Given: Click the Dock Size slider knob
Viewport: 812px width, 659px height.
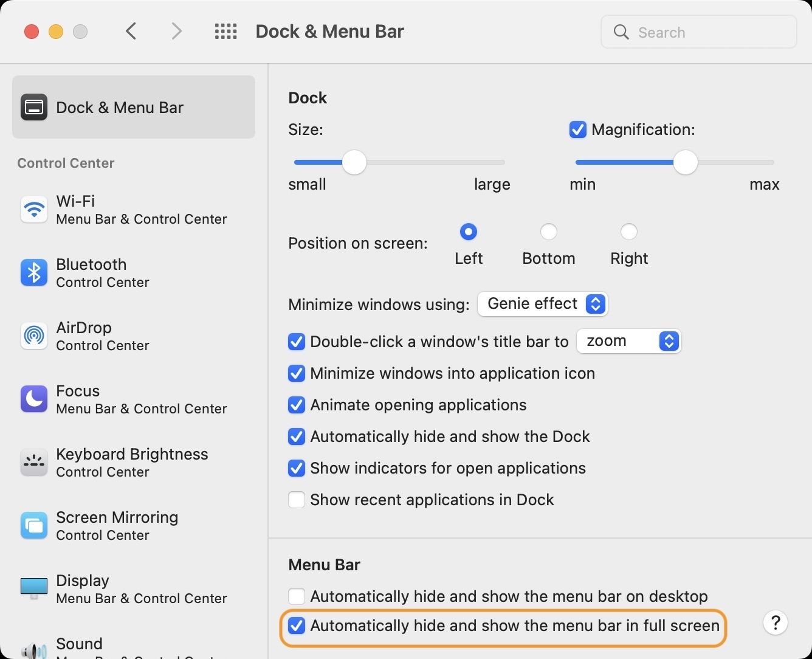Looking at the screenshot, I should (x=354, y=162).
